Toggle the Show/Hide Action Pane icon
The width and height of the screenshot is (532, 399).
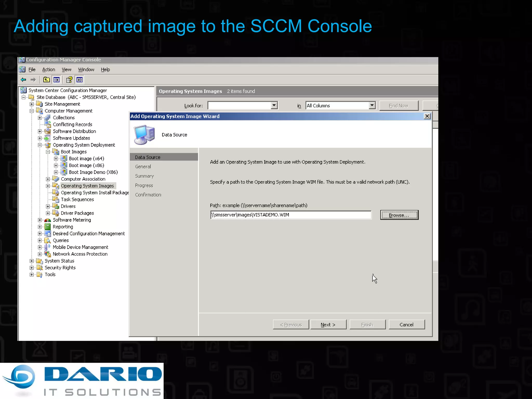pyautogui.click(x=79, y=80)
